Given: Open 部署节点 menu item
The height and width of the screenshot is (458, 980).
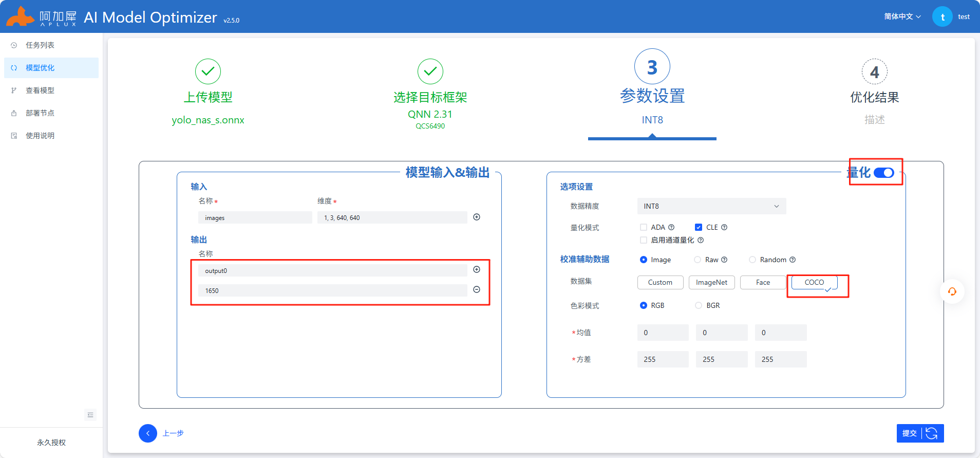Looking at the screenshot, I should click(51, 113).
